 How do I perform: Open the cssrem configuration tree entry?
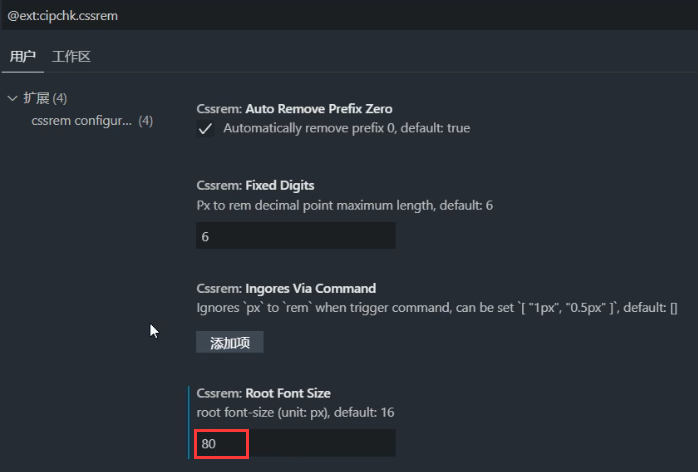81,121
